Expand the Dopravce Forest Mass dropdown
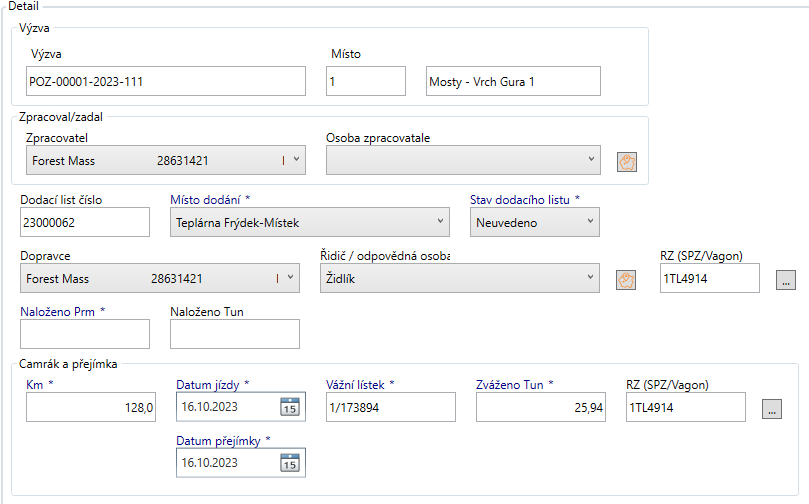 pos(290,279)
